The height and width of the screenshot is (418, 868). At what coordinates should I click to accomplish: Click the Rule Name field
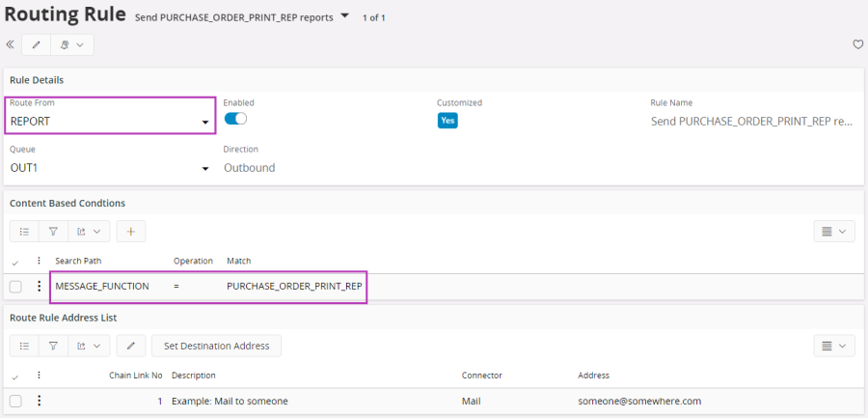pos(751,122)
